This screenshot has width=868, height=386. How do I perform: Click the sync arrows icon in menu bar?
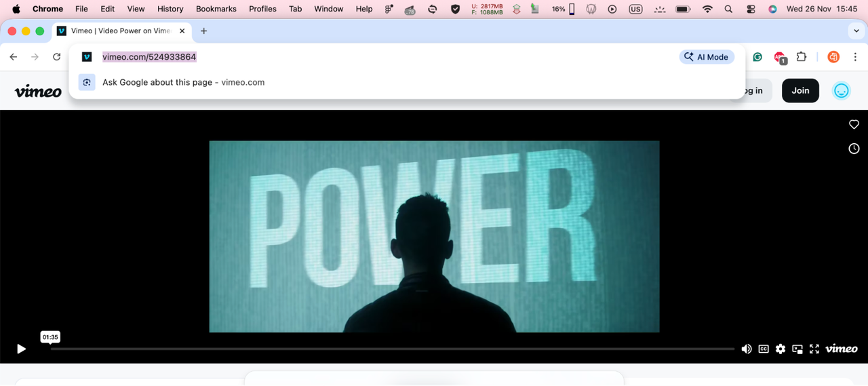pos(432,9)
